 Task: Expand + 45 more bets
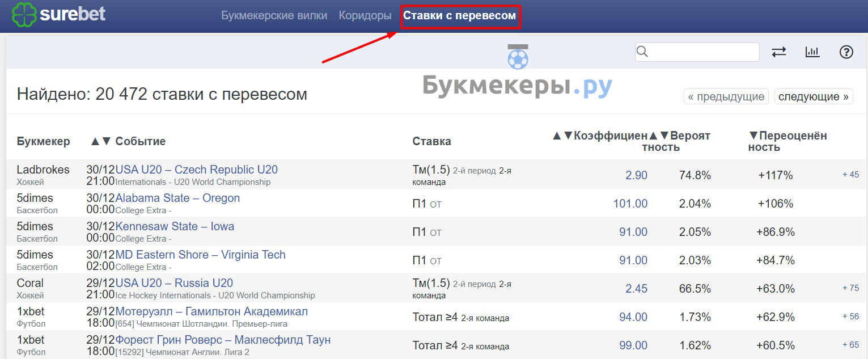[x=850, y=175]
